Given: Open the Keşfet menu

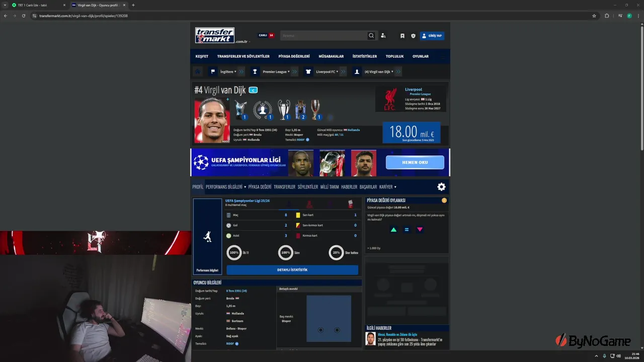Looking at the screenshot, I should tap(202, 56).
